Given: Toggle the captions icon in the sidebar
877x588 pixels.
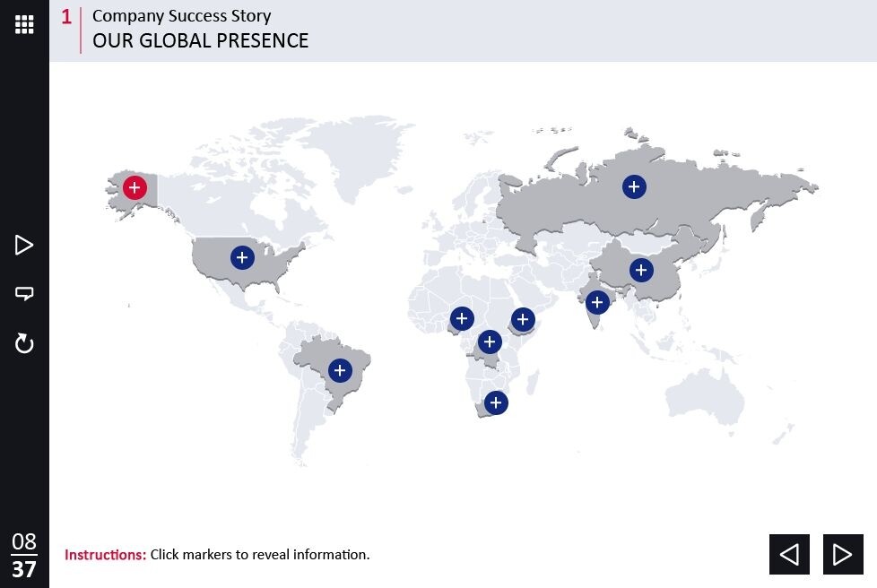Looking at the screenshot, I should point(24,293).
